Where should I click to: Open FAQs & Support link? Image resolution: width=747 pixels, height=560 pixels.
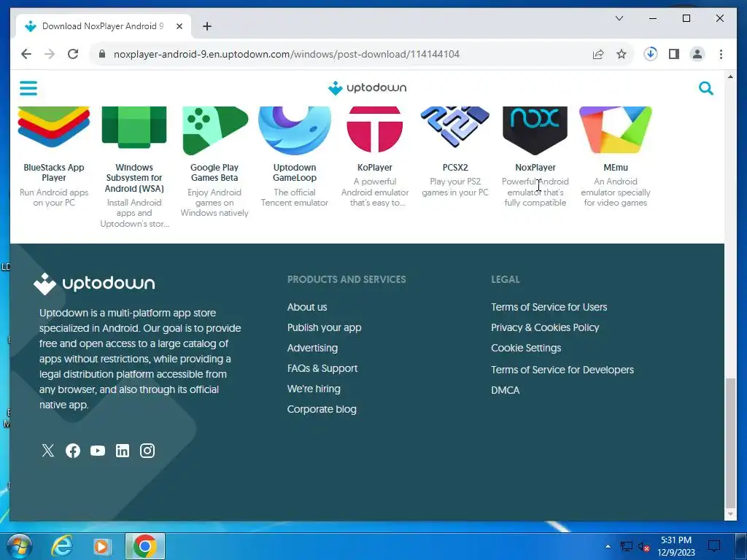pos(322,368)
